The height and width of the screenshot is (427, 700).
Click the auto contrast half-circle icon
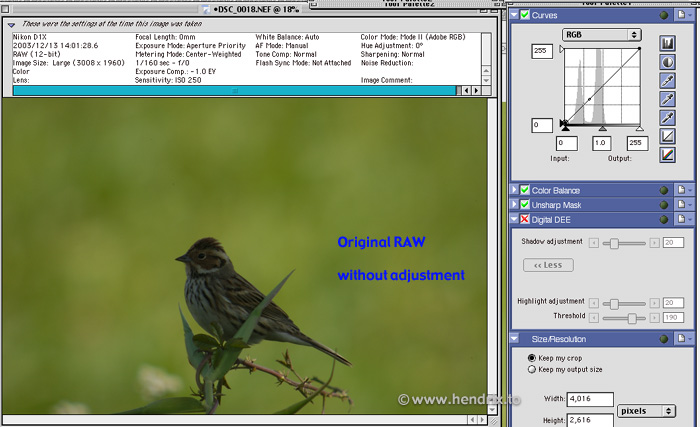(667, 62)
